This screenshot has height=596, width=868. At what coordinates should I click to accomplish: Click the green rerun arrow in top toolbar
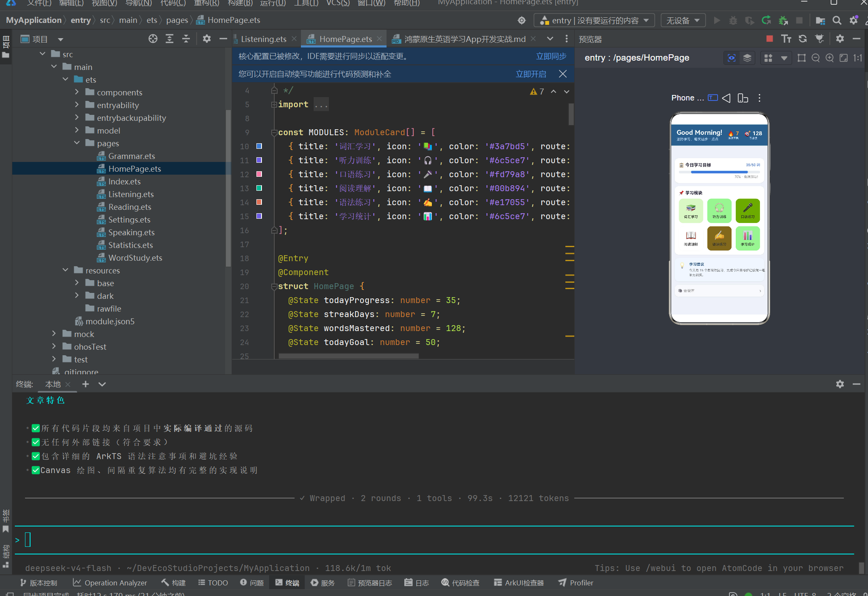point(766,20)
